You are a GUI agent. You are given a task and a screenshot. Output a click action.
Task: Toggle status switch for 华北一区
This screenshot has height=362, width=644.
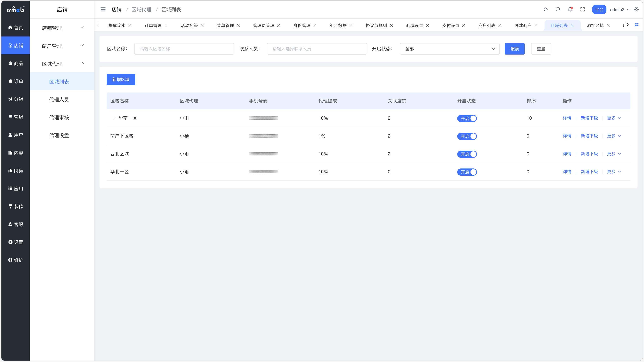click(x=467, y=172)
